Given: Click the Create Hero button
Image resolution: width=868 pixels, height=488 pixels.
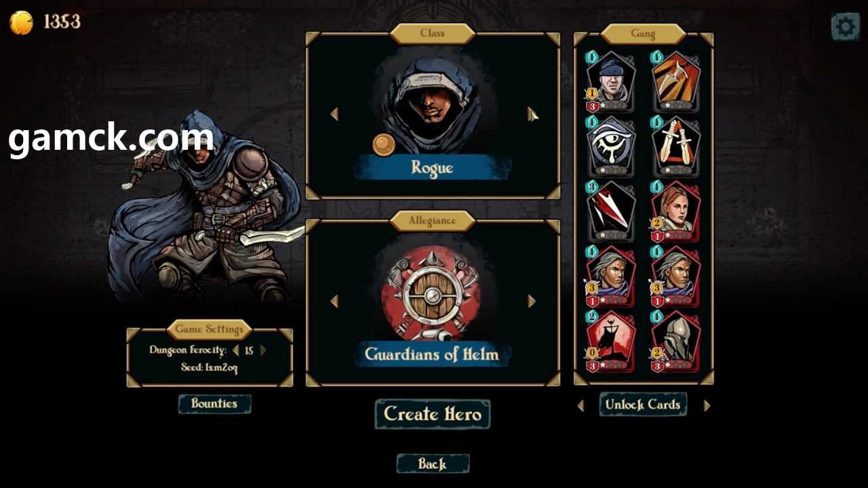Looking at the screenshot, I should coord(433,413).
